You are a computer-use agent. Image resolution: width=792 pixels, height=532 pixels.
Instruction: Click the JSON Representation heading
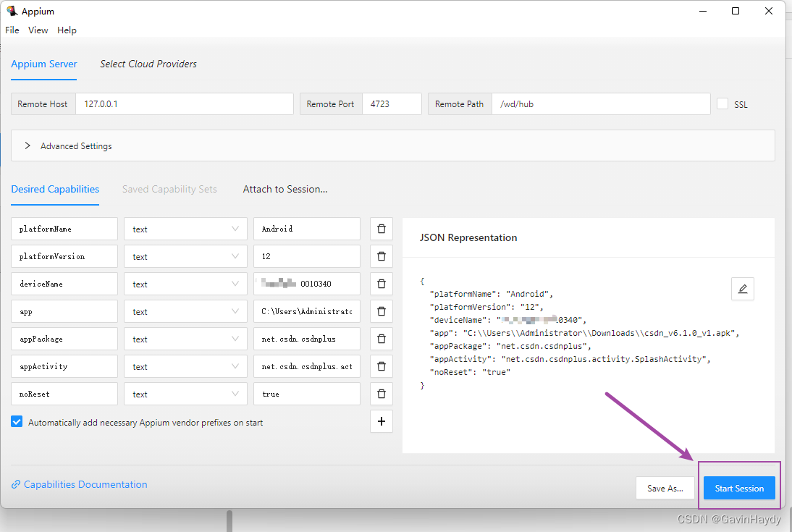coord(468,237)
